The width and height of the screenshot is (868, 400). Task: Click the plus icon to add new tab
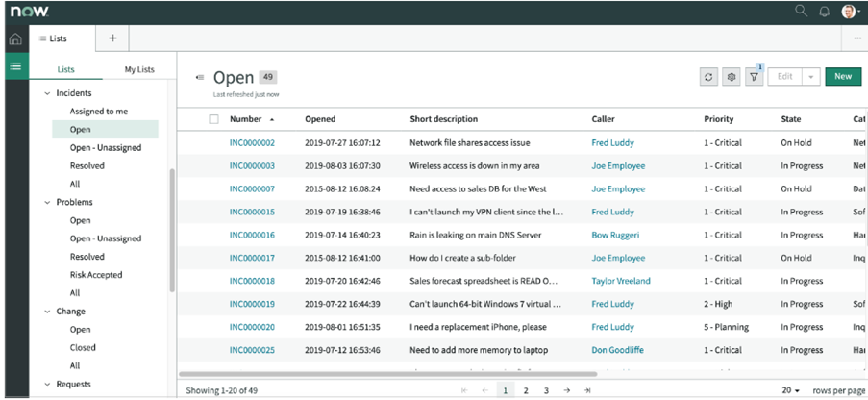[112, 38]
